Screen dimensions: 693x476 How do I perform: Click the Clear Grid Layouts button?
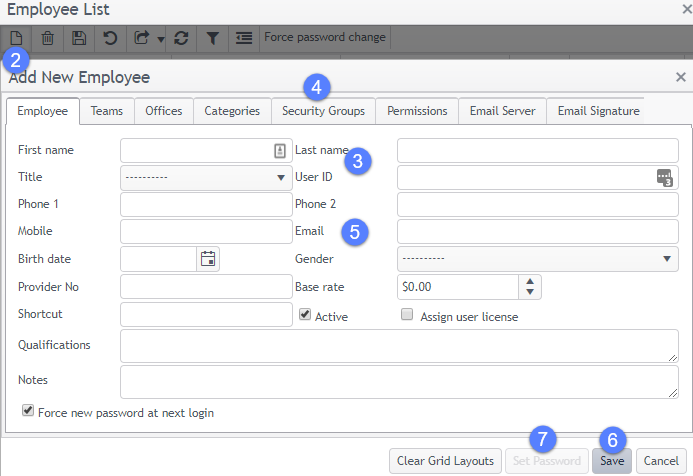coord(444,461)
